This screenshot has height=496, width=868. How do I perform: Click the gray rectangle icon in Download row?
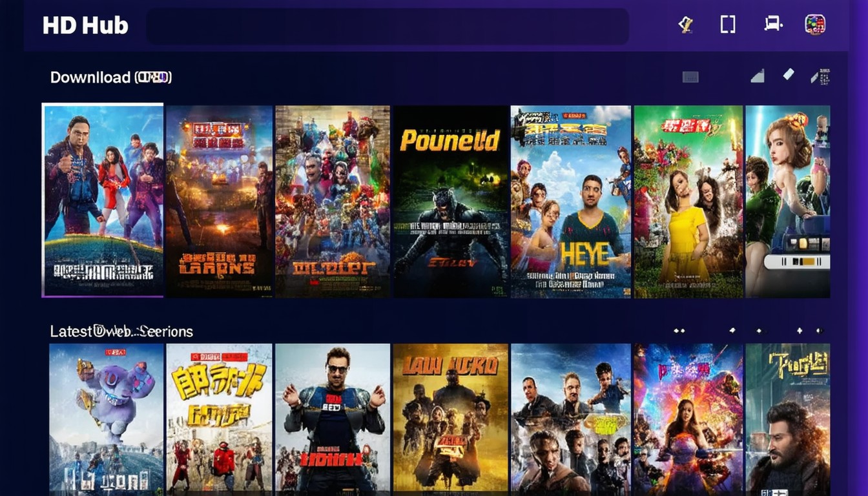pos(690,77)
